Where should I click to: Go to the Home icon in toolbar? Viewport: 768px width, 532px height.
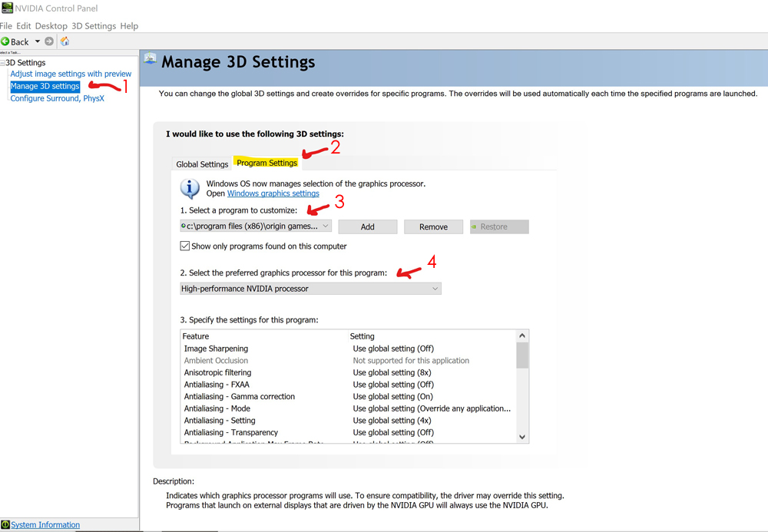tap(65, 41)
